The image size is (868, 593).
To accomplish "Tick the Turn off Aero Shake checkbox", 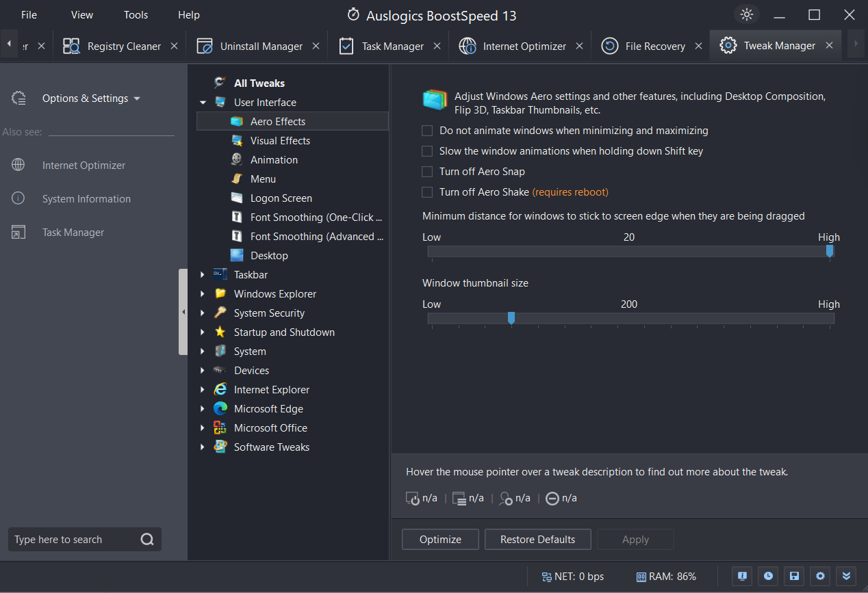I will click(427, 192).
